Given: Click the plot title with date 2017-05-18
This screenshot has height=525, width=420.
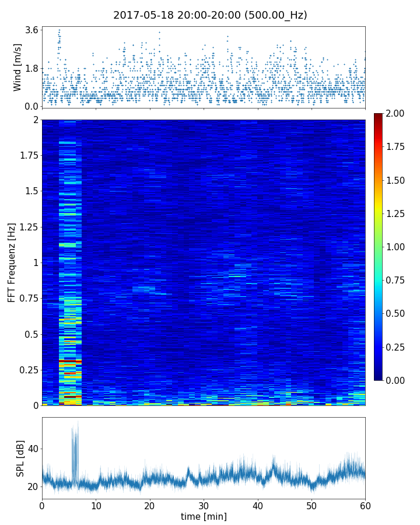Looking at the screenshot, I should [210, 15].
